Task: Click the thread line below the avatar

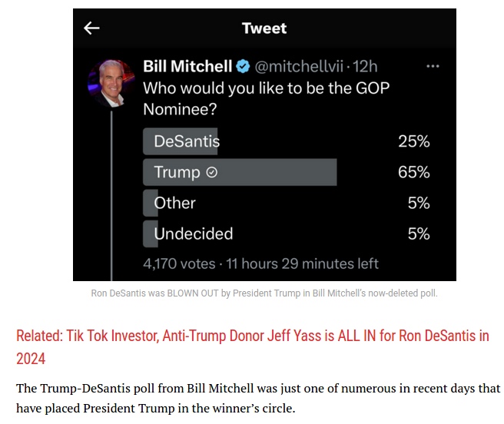Action: pyautogui.click(x=111, y=196)
